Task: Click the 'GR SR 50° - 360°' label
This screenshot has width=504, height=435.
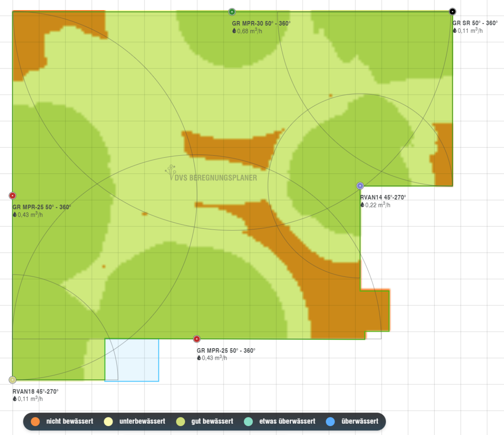Action: pos(475,23)
